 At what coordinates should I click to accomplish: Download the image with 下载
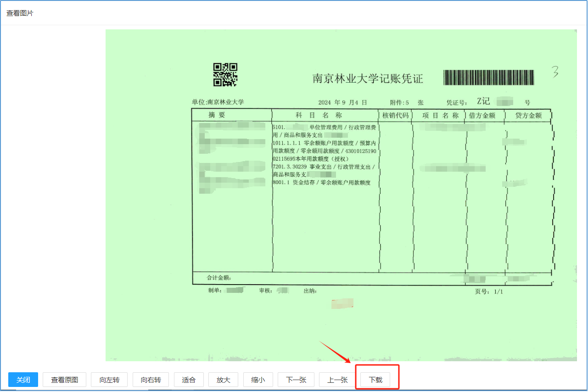tap(375, 380)
